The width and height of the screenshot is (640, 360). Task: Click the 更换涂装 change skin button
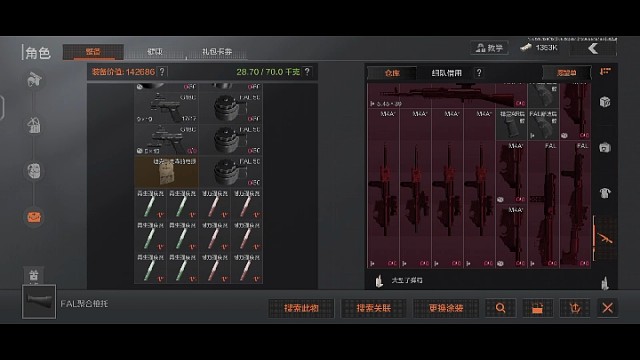pos(446,308)
